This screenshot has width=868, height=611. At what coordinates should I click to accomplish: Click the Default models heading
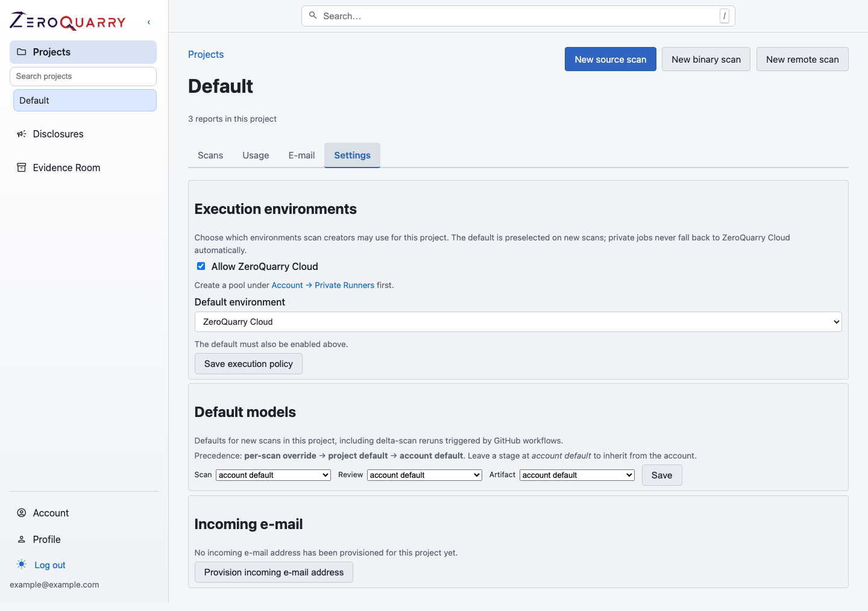pyautogui.click(x=245, y=412)
